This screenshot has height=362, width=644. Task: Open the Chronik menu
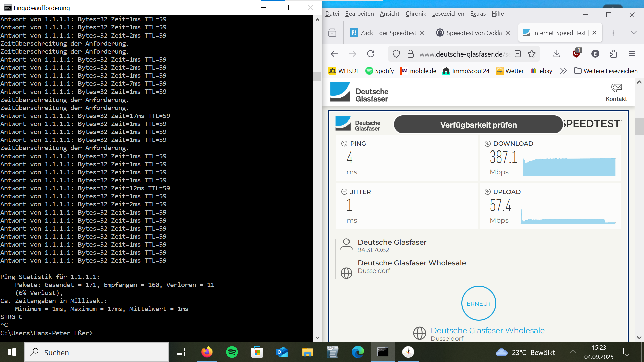(x=416, y=14)
